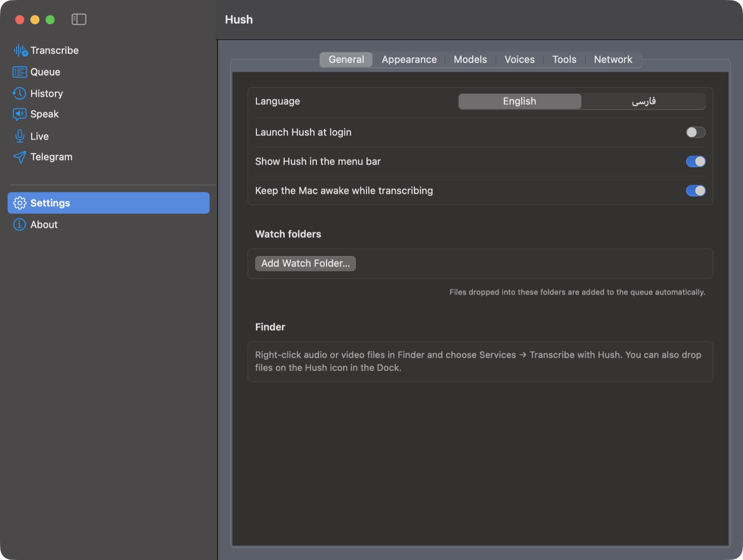Click the Speak speech-bubble icon

pos(20,114)
